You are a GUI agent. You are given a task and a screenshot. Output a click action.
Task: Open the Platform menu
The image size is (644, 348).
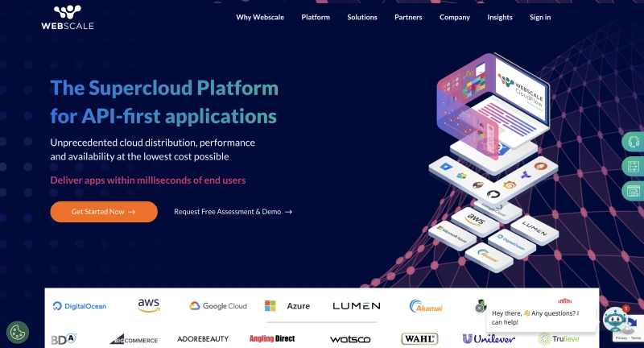316,17
